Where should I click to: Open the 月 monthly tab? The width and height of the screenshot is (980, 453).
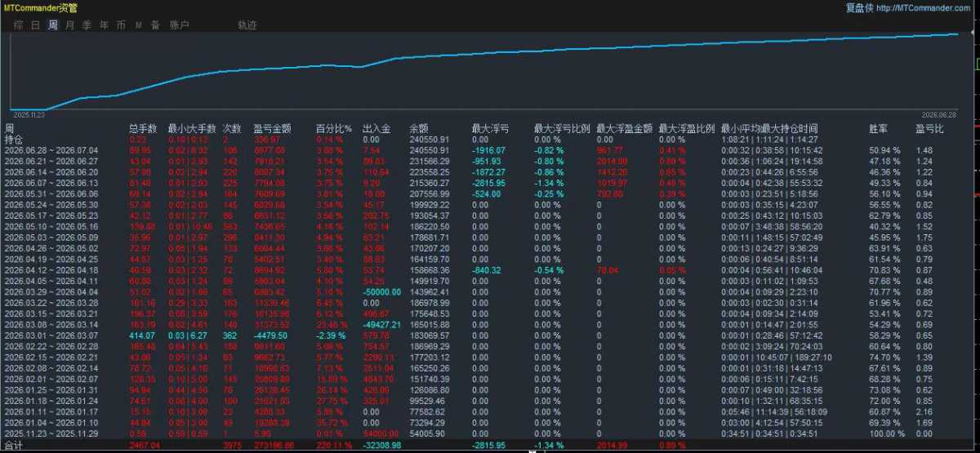[69, 25]
